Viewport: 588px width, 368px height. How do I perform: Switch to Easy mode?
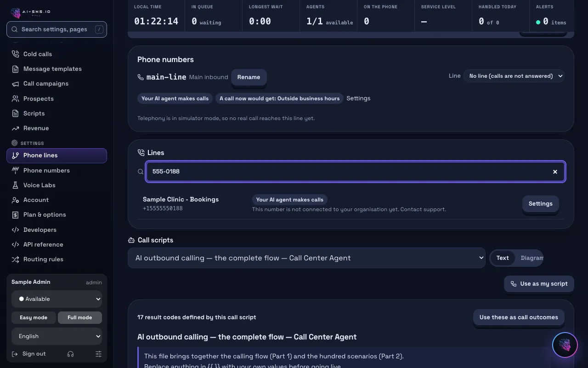pos(33,317)
